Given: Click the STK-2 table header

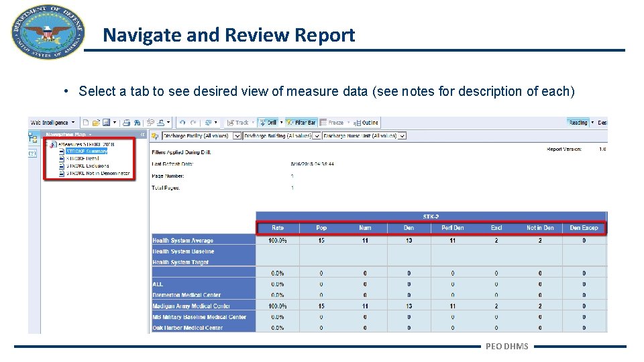Looking at the screenshot, I should click(431, 217).
